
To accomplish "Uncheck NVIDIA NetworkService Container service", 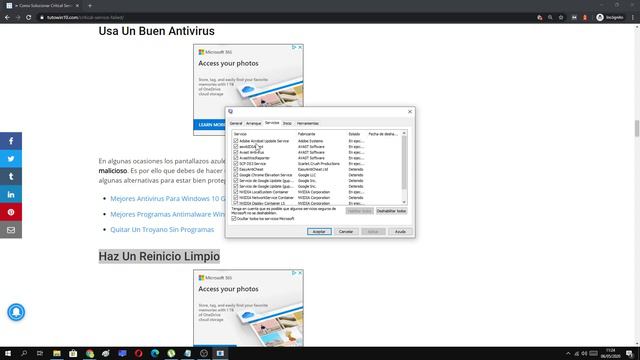I will pyautogui.click(x=236, y=198).
